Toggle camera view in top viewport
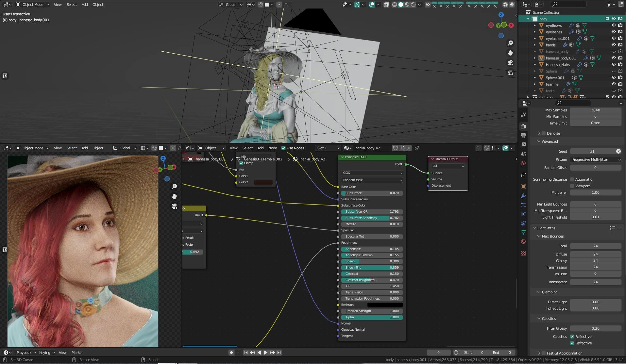The width and height of the screenshot is (626, 364). (x=510, y=63)
